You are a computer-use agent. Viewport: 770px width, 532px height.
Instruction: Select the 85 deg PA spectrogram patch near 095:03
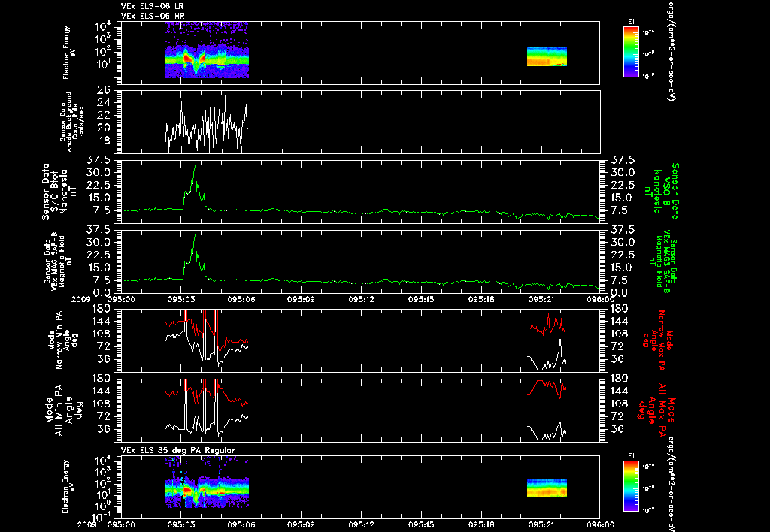pyautogui.click(x=207, y=483)
